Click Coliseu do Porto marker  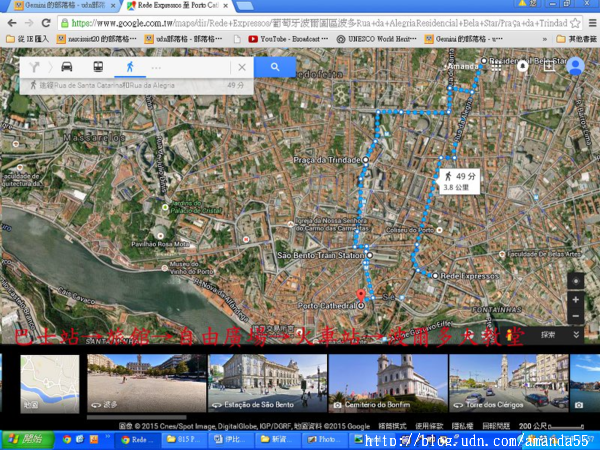[x=439, y=230]
